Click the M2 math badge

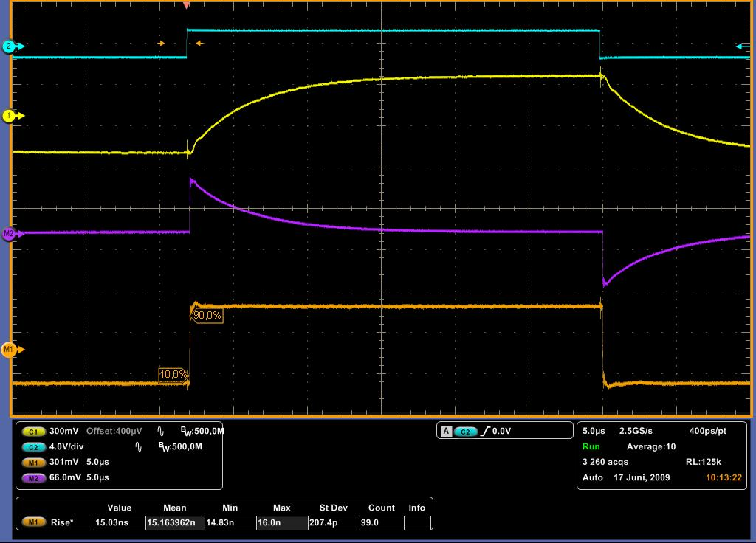(33, 477)
